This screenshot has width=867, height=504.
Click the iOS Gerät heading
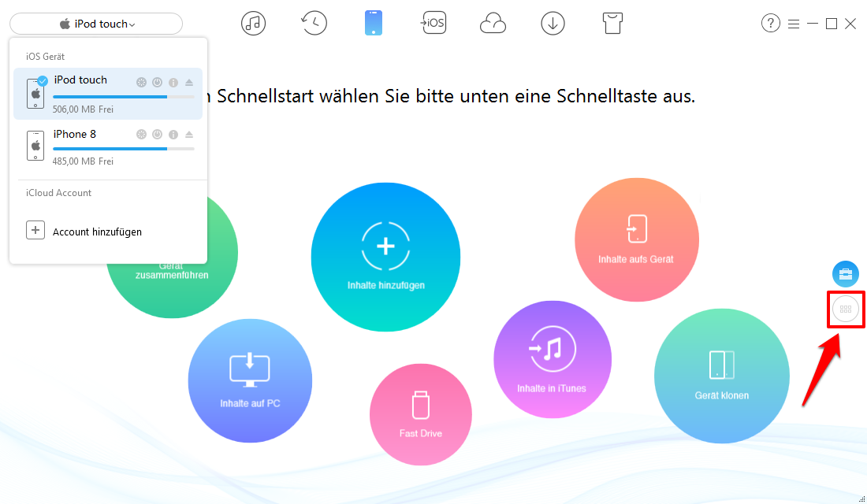click(46, 57)
